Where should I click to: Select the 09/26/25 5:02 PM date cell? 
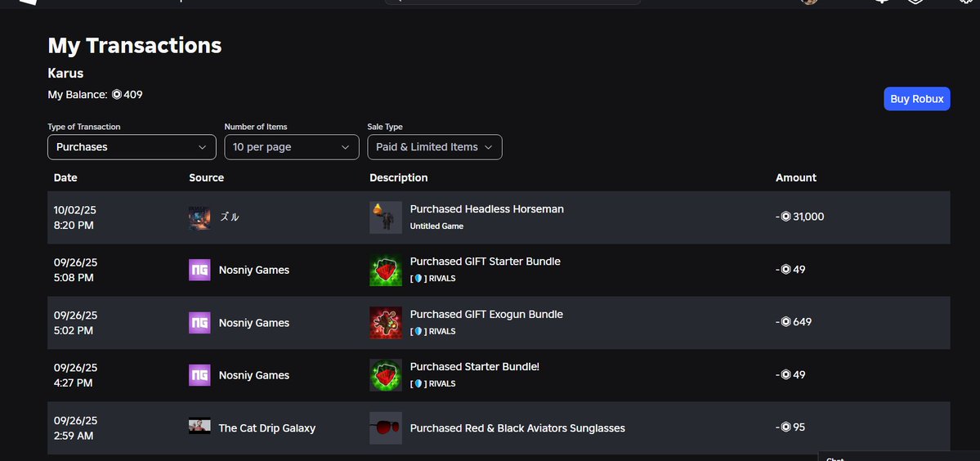pyautogui.click(x=76, y=323)
